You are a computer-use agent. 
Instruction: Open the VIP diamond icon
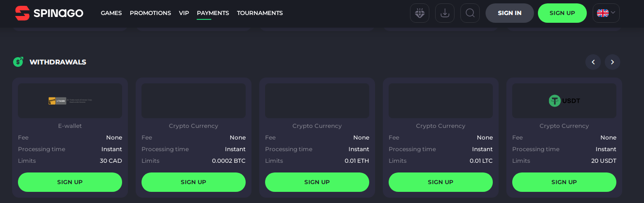click(420, 13)
